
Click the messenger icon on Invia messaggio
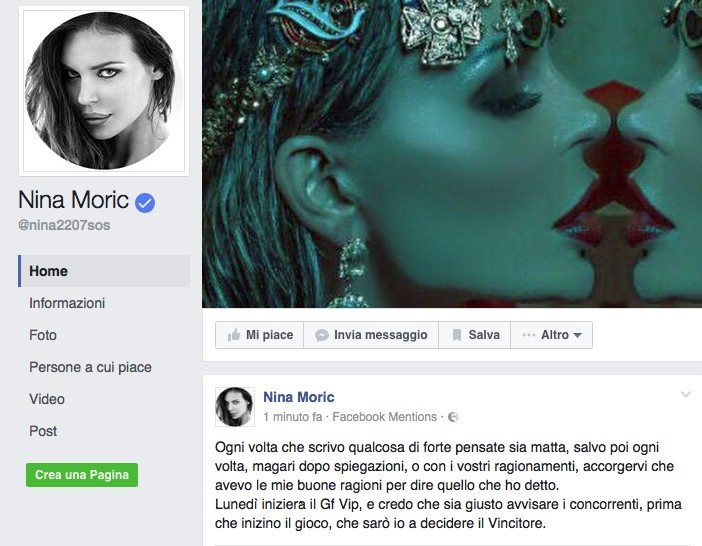pos(321,335)
